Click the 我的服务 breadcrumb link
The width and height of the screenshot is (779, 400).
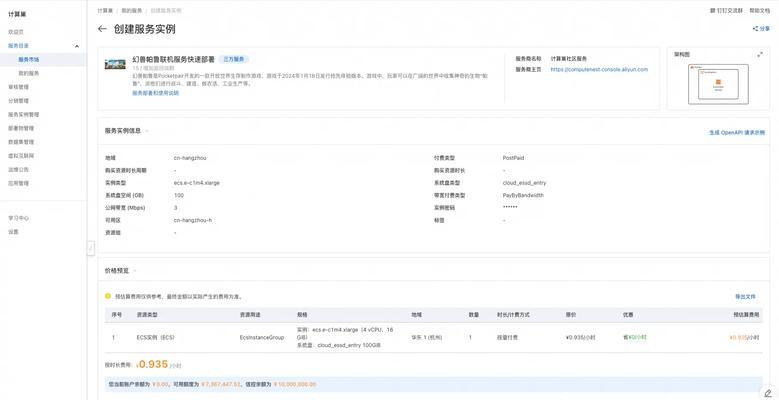[x=132, y=10]
